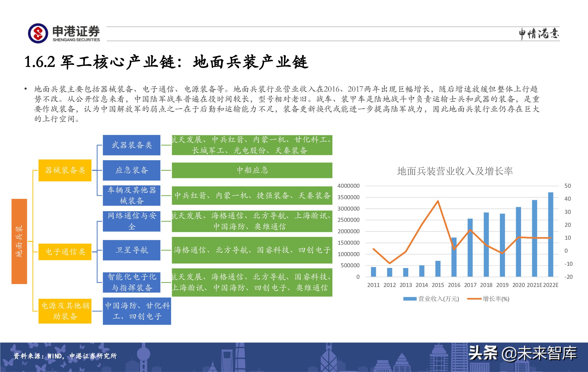Select the orange 地面兵装 root box
This screenshot has width=588, height=372.
coord(19,241)
